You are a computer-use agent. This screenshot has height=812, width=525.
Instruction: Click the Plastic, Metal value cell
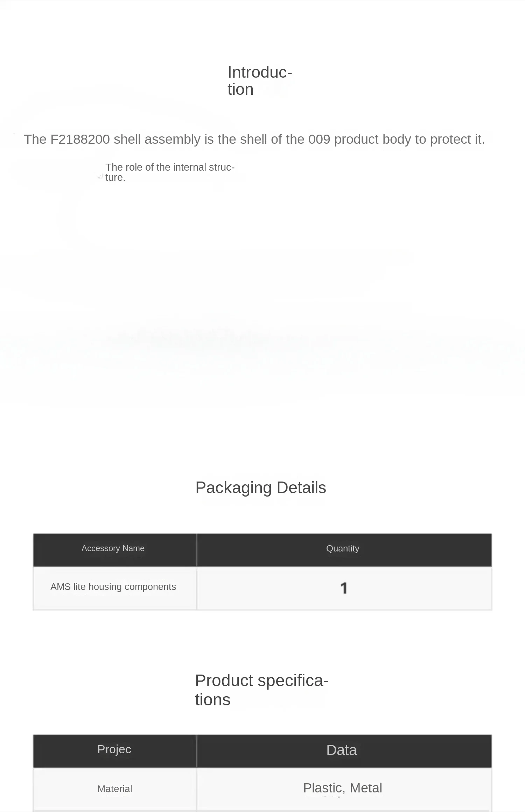[344, 789]
